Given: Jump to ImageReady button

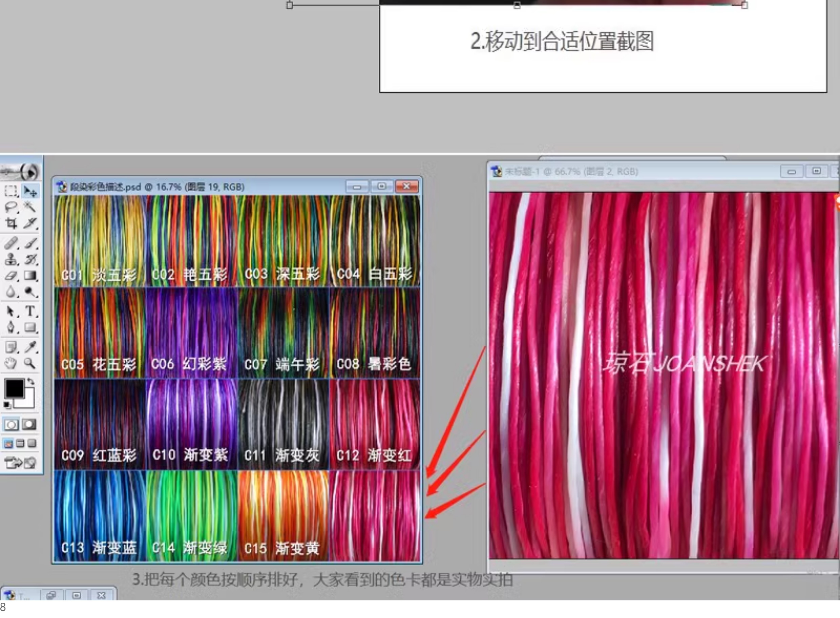Looking at the screenshot, I should [20, 463].
